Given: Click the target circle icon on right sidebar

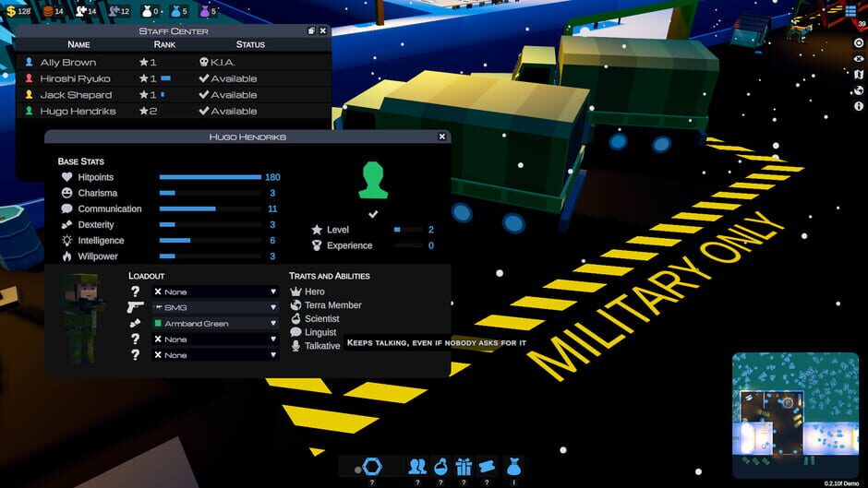Looking at the screenshot, I should [859, 42].
